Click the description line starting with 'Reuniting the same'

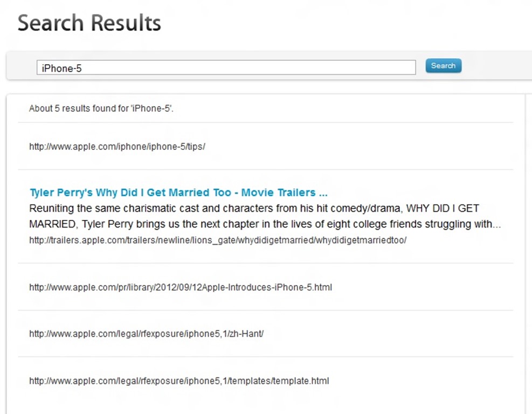(253, 209)
